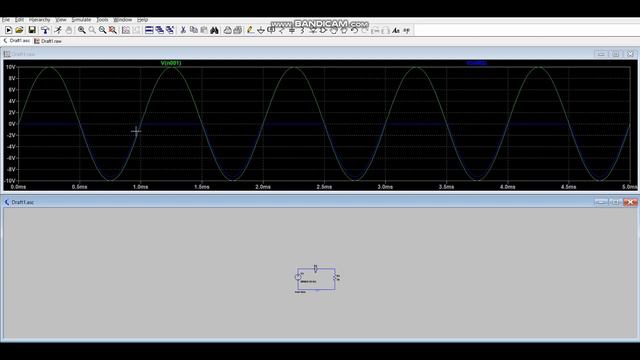
Task: Open the Control Panel hammer icon
Action: coord(45,30)
